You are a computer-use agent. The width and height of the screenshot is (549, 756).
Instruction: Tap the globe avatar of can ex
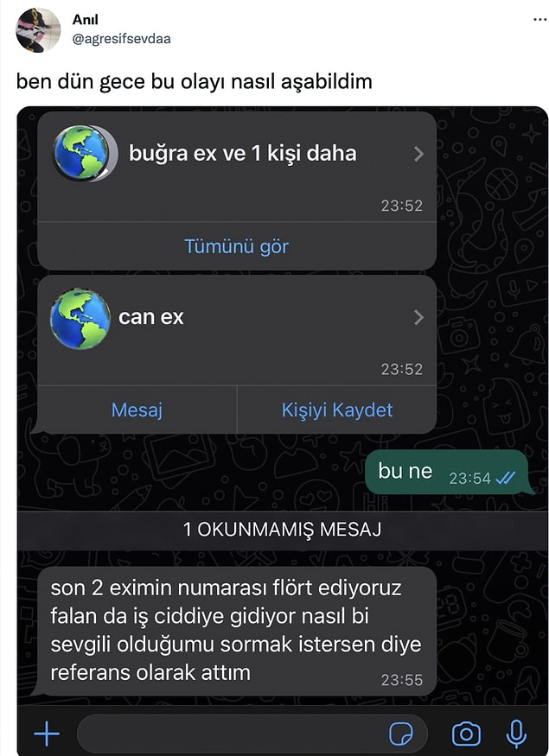pyautogui.click(x=80, y=318)
